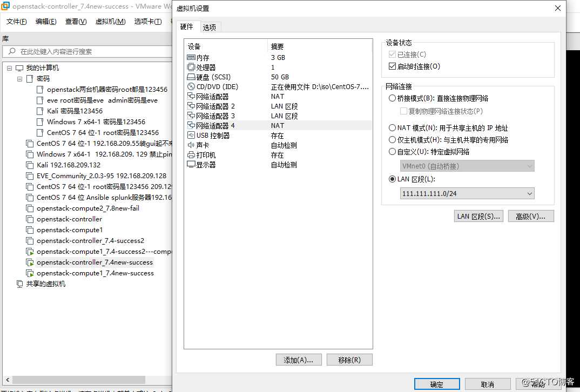Select LAN 区段(L) radio button
Image resolution: width=580 pixels, height=392 pixels.
392,179
